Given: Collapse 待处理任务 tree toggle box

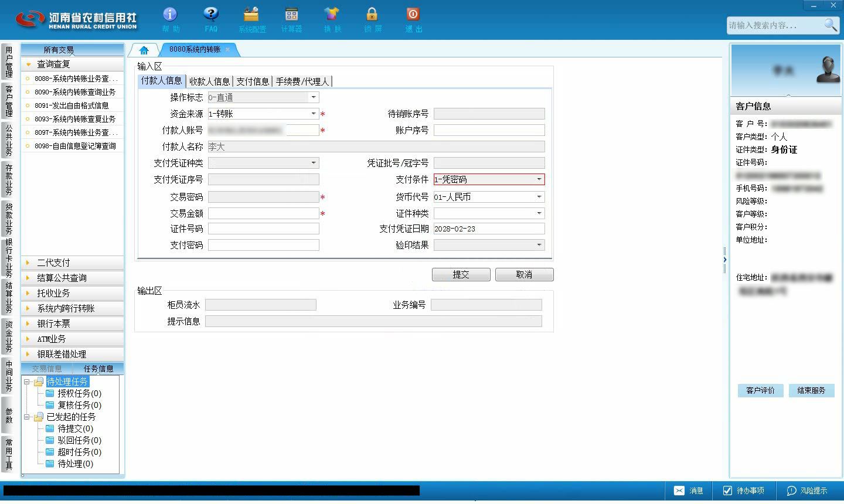Looking at the screenshot, I should tap(27, 382).
